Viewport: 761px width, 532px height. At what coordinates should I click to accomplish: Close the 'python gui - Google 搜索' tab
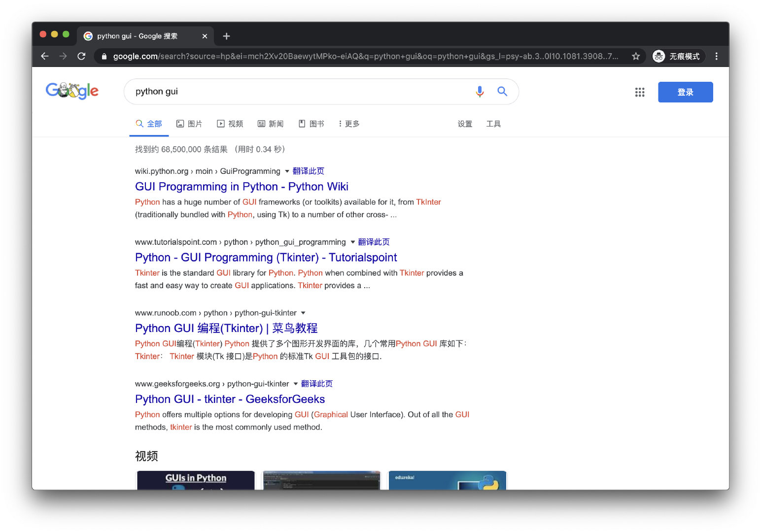(x=205, y=36)
